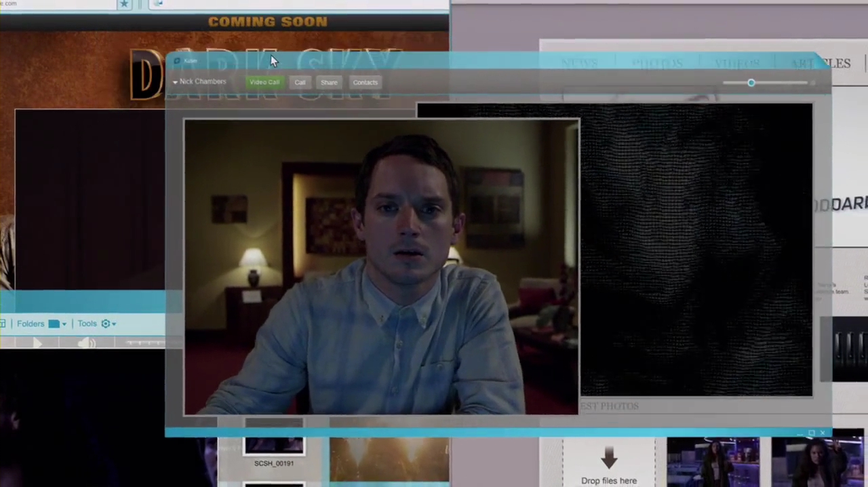Click the browser address bar
This screenshot has width=868, height=487.
pos(58,4)
